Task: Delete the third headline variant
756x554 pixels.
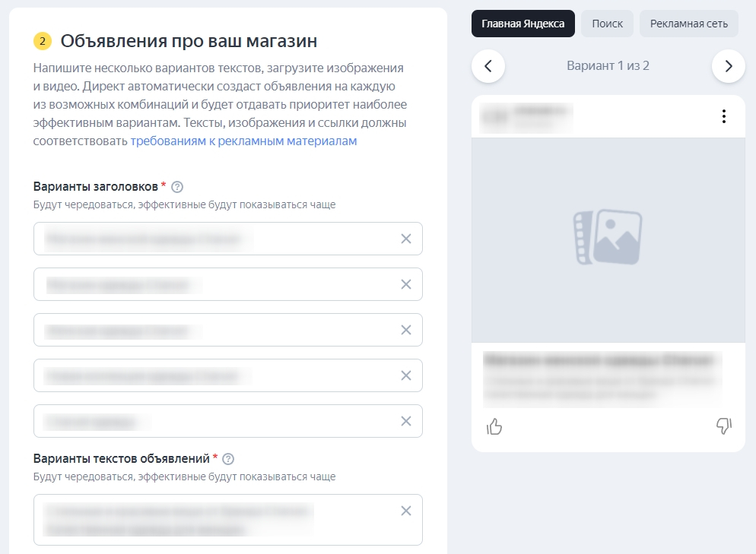Action: pyautogui.click(x=406, y=330)
